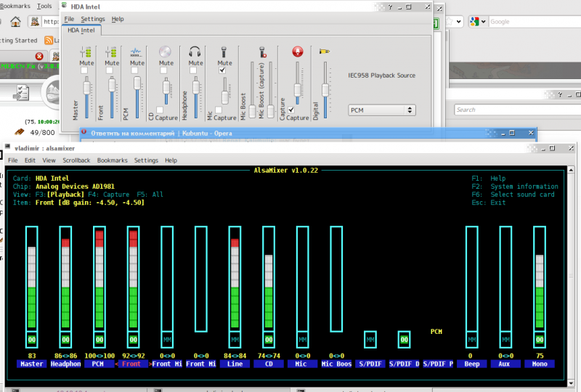The width and height of the screenshot is (581, 392).
Task: Open IEC958 Playback Source PCM dropdown
Action: [382, 110]
